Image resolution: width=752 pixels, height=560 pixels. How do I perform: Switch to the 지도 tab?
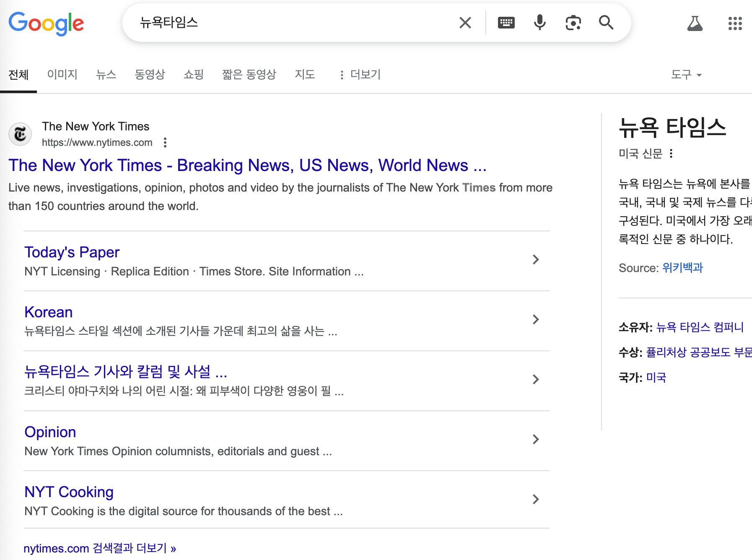point(305,75)
